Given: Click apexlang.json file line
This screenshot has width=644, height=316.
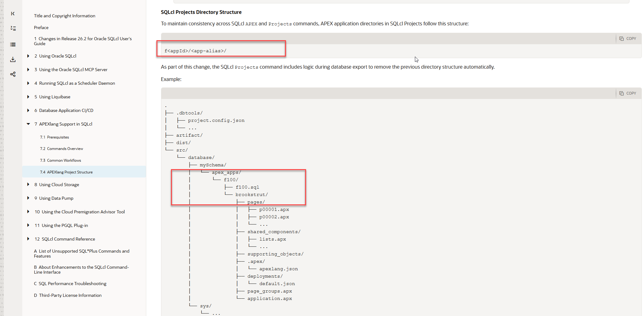Looking at the screenshot, I should click(279, 269).
